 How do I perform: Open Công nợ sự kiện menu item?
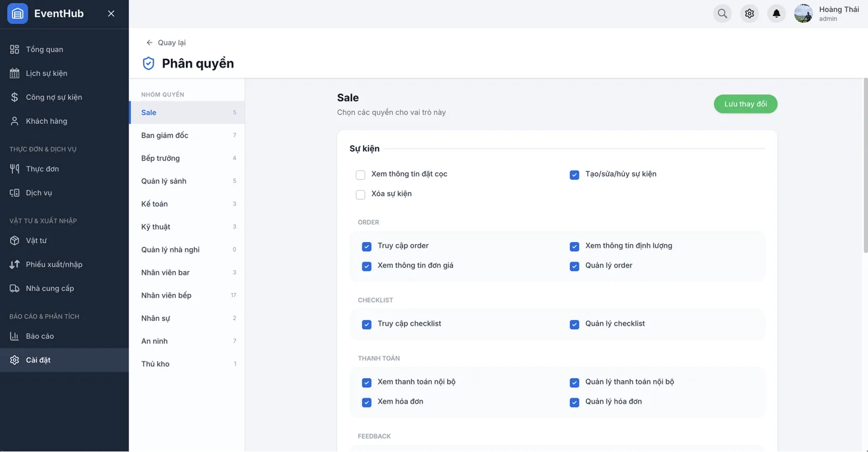tap(64, 97)
